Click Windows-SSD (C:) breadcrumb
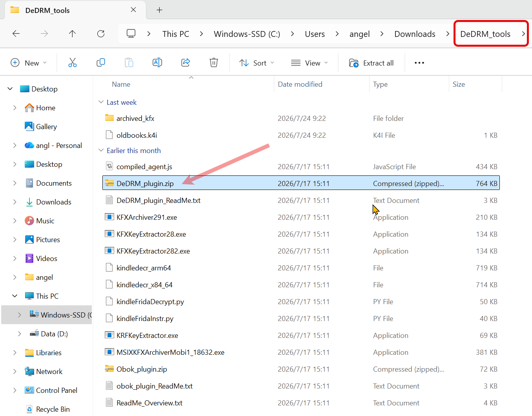Viewport: 532px width, 416px height. (x=247, y=34)
